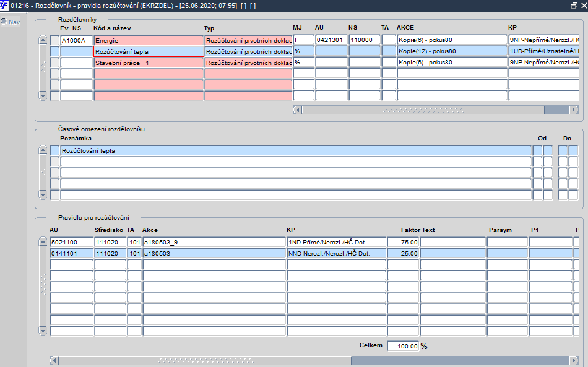
Task: Open AKCE field Kopie(12) - pokus80
Action: pos(452,51)
